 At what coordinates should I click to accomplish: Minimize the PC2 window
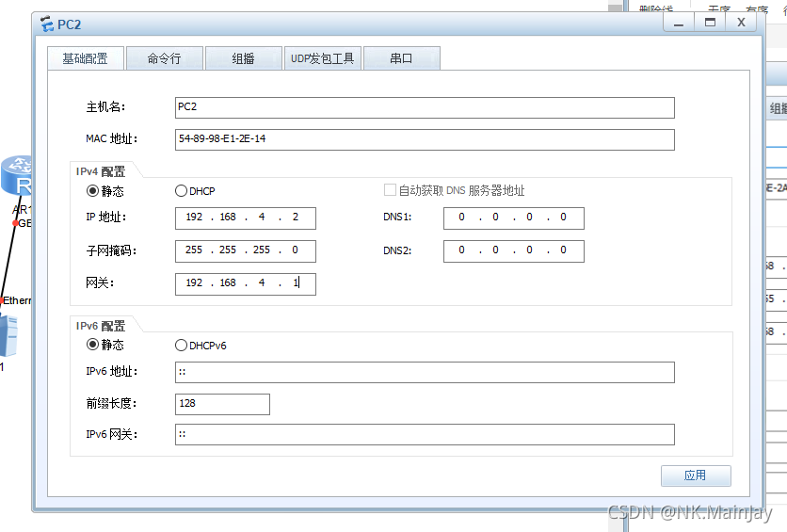tap(679, 22)
